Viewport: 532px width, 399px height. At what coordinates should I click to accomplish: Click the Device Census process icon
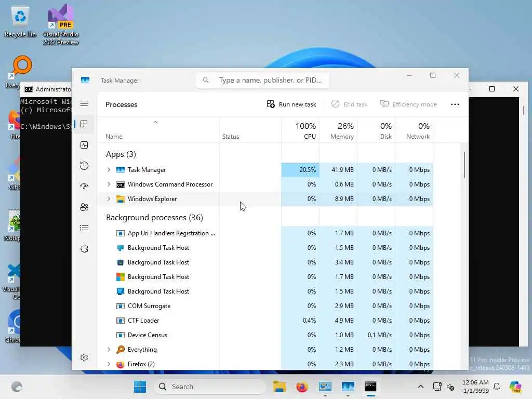click(x=121, y=335)
